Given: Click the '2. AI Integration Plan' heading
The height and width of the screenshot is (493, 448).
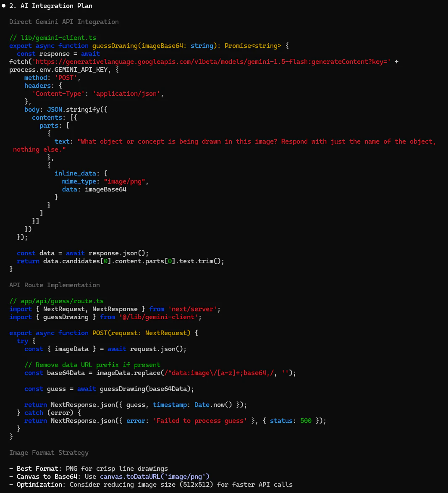Looking at the screenshot, I should point(51,5).
